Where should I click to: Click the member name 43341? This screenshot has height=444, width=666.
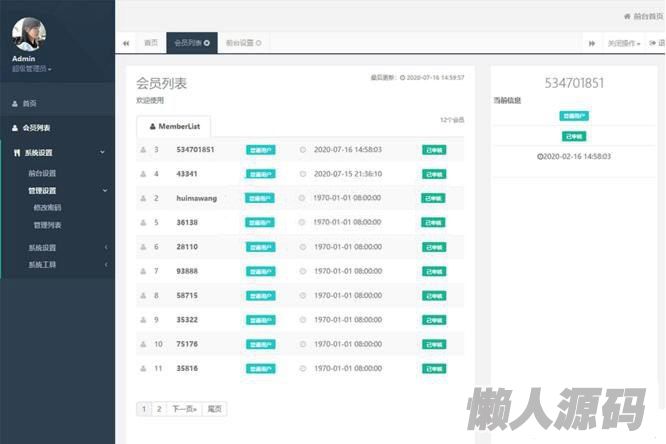point(187,174)
